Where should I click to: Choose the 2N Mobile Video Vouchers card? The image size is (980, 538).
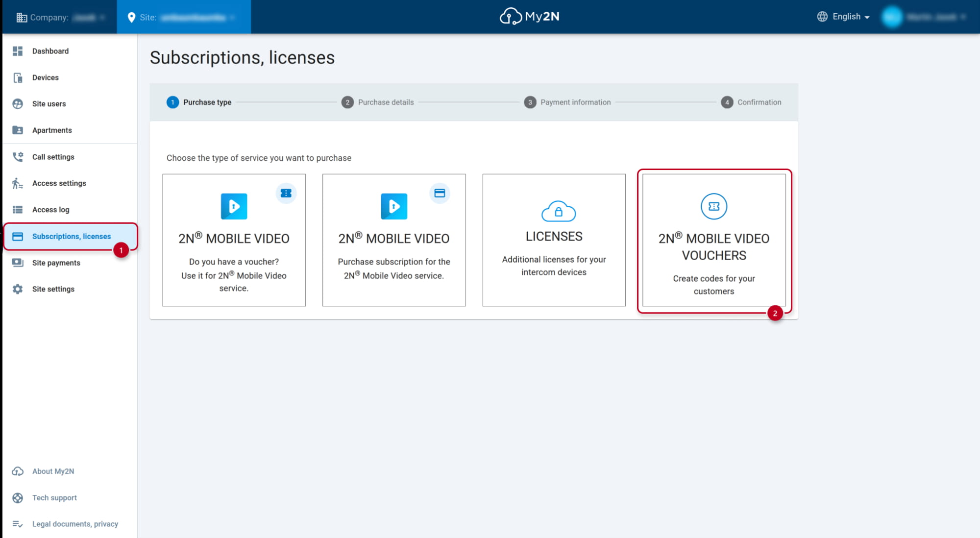click(x=714, y=240)
